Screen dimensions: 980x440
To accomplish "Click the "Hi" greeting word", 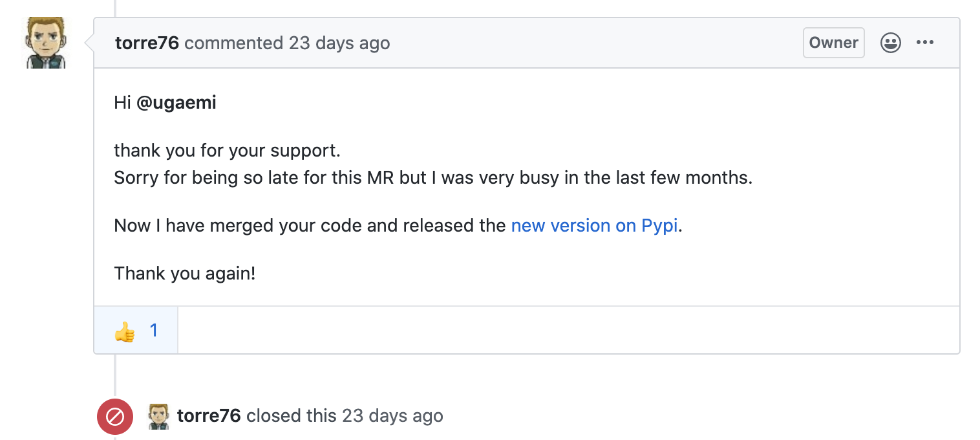I will coord(123,103).
